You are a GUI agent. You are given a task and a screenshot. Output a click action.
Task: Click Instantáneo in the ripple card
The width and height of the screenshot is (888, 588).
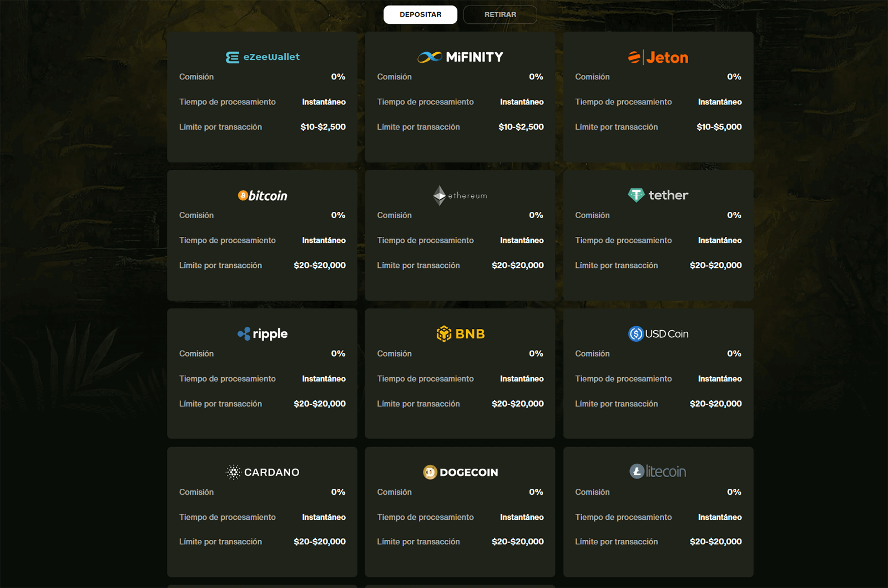click(x=324, y=379)
